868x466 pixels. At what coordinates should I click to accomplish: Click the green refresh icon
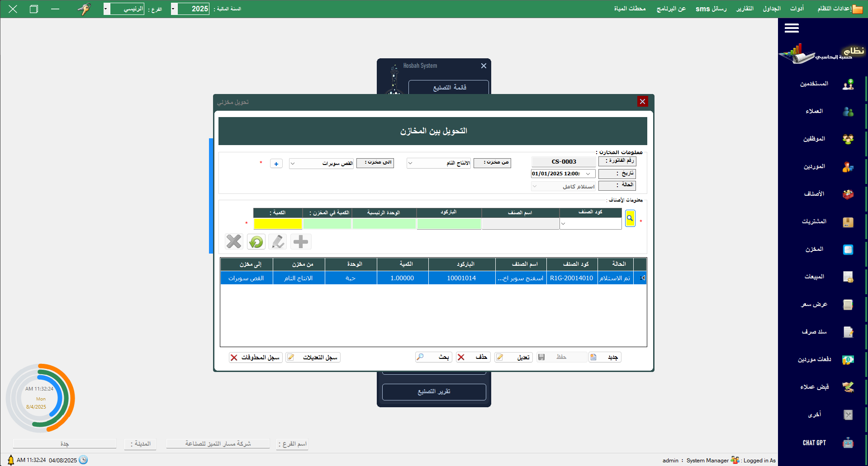coord(256,242)
